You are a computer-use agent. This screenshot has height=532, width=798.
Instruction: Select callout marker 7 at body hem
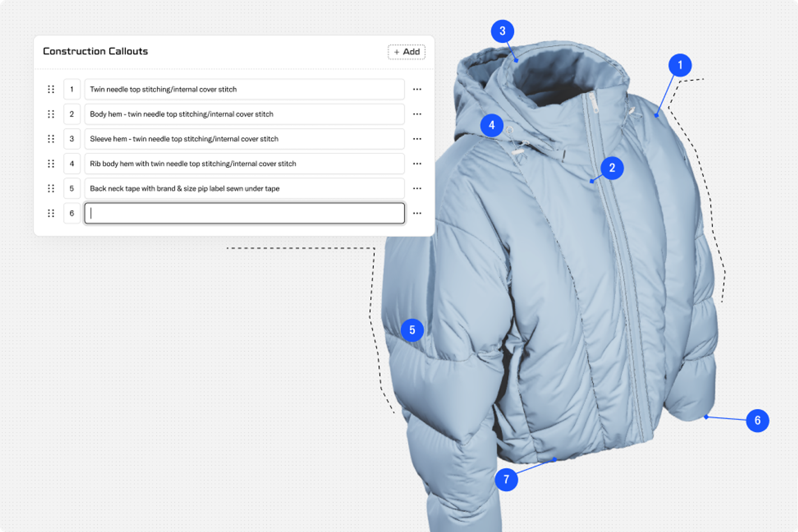point(506,479)
